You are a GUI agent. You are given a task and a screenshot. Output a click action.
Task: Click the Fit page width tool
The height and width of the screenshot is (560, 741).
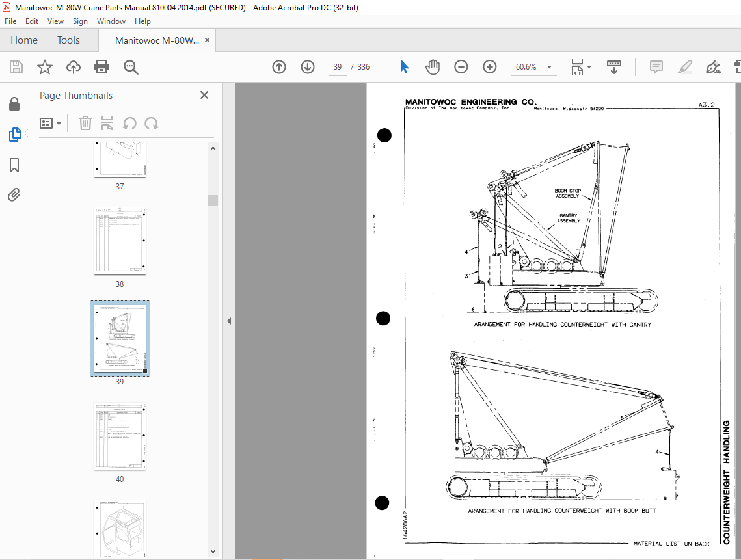tap(577, 67)
